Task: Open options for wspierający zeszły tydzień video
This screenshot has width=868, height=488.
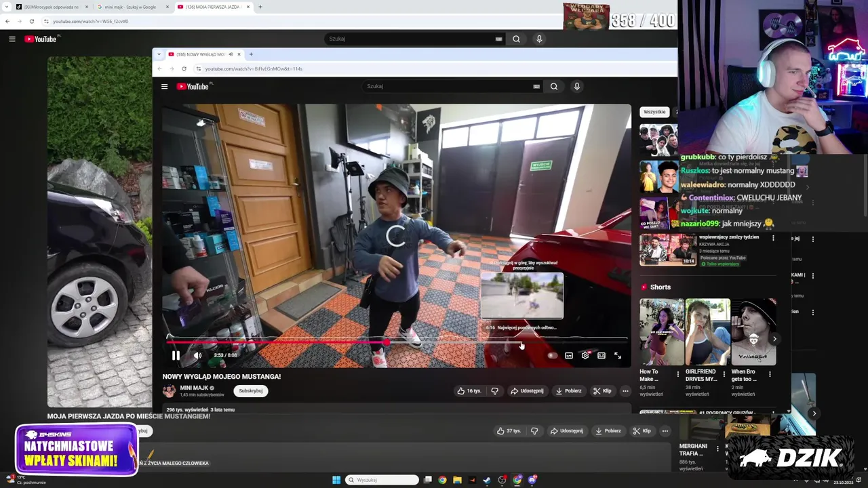Action: coord(773,238)
